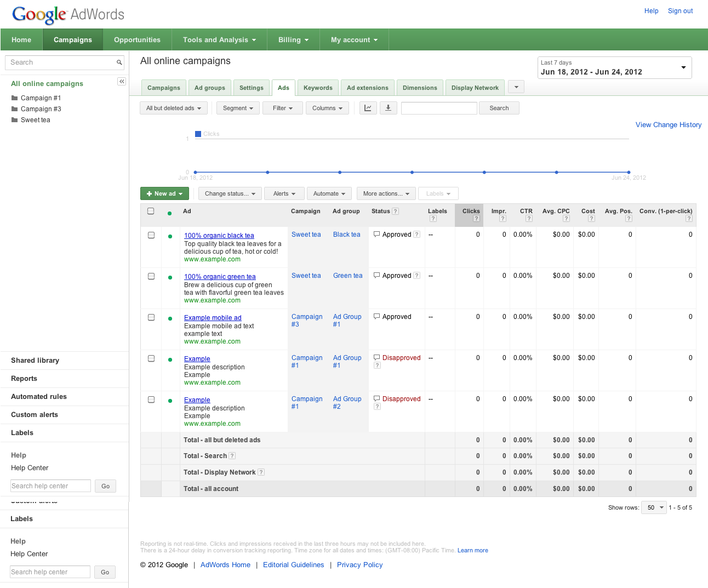Switch to the Dimensions tab
This screenshot has width=708, height=588.
point(420,88)
